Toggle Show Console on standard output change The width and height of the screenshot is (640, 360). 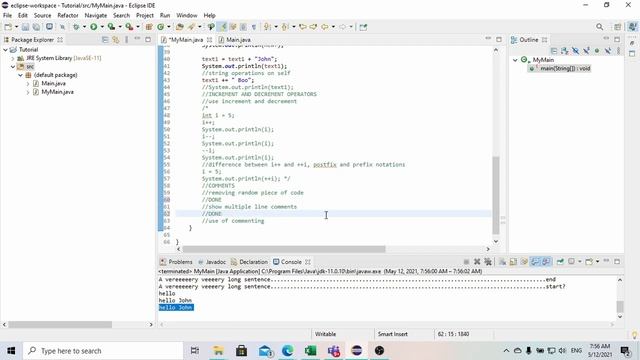click(x=535, y=262)
